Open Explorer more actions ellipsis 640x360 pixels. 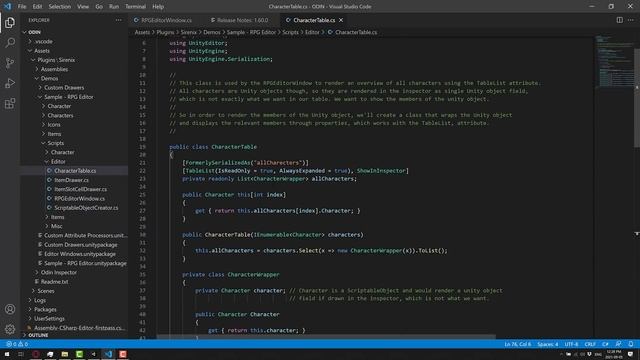click(118, 20)
